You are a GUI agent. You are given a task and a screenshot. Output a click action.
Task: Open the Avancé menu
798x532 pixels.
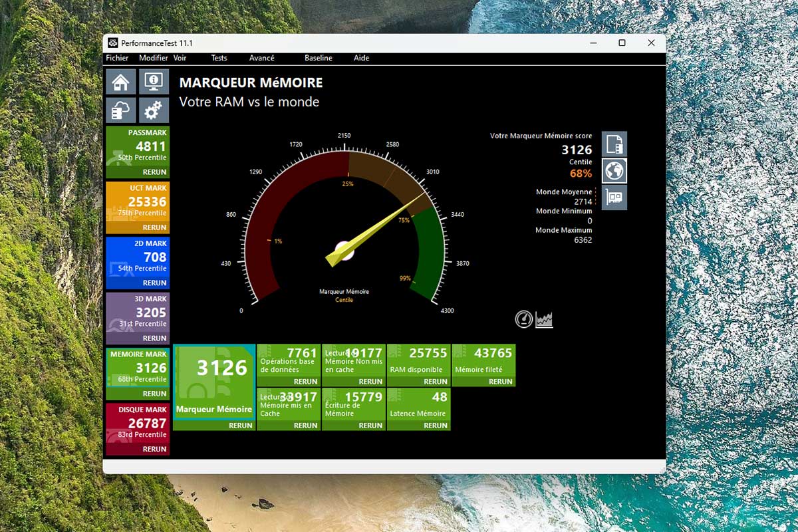pos(261,58)
